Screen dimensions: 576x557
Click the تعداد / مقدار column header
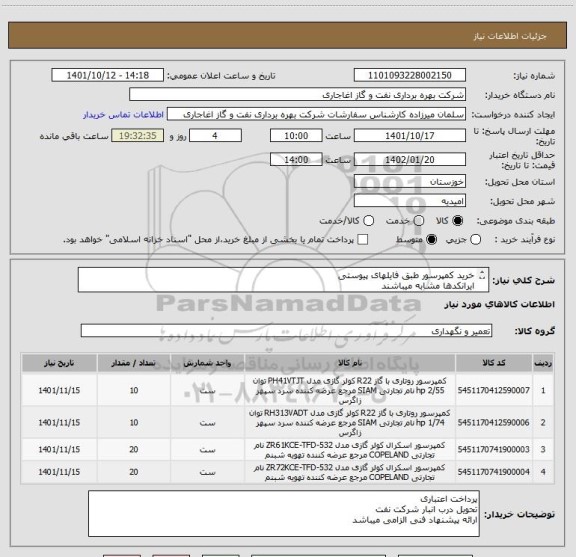(134, 363)
